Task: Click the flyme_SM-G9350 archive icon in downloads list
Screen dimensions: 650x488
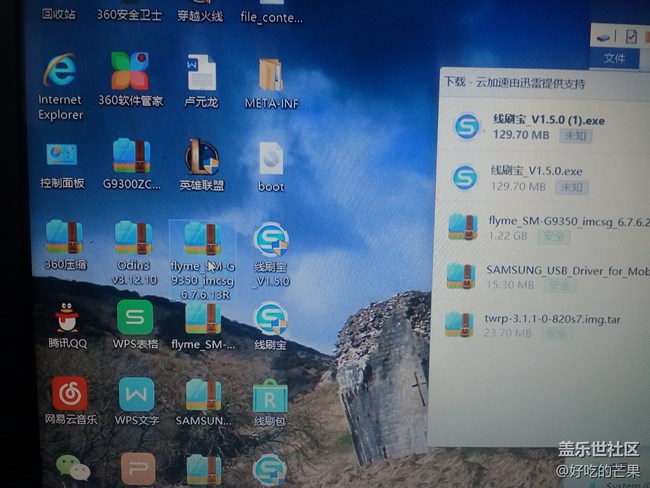Action: point(463,226)
